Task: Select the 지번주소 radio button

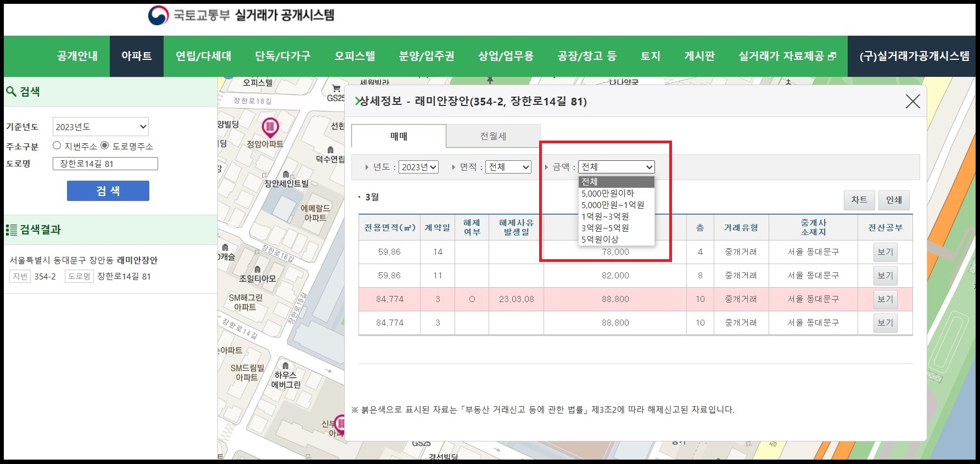Action: point(57,146)
